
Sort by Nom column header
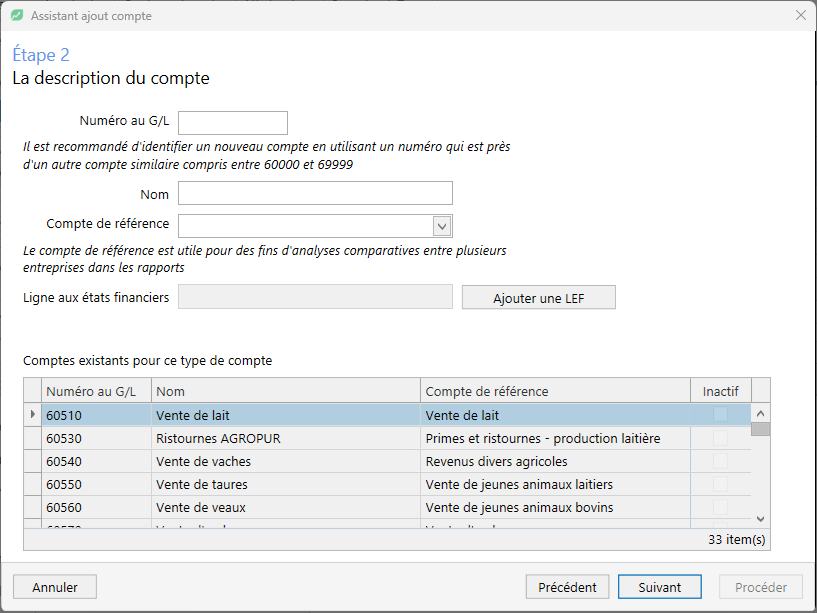[286, 391]
